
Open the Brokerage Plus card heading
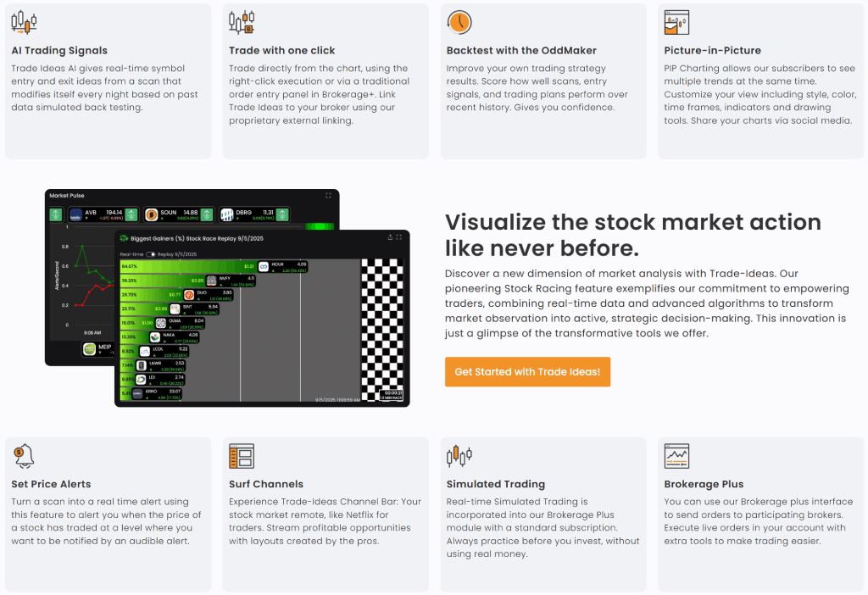tap(704, 484)
